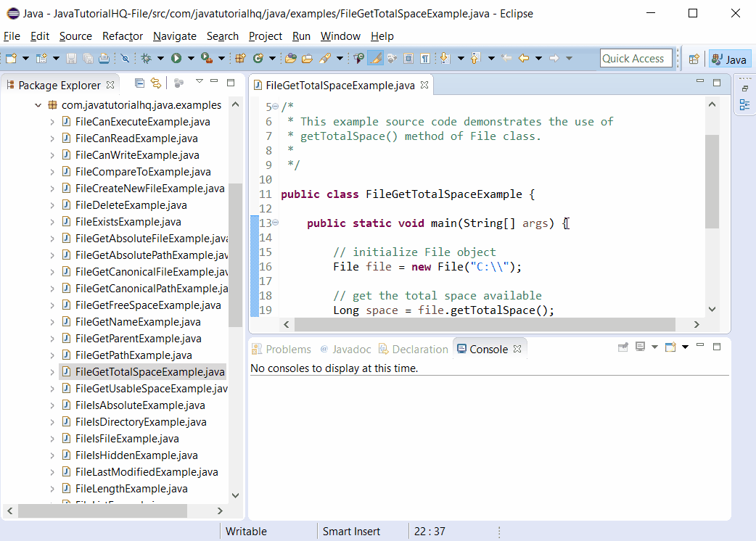Toggle Show Whitespace Characters pilcrow icon
This screenshot has width=756, height=541.
click(x=424, y=58)
